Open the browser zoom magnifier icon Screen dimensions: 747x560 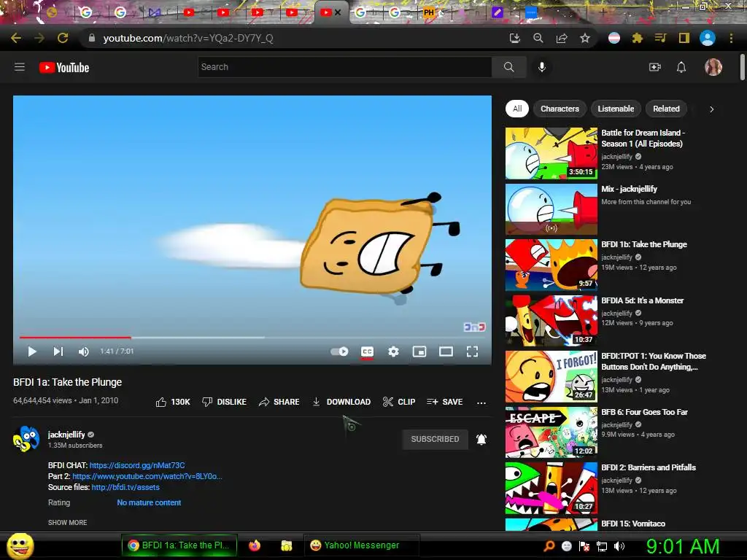(538, 38)
